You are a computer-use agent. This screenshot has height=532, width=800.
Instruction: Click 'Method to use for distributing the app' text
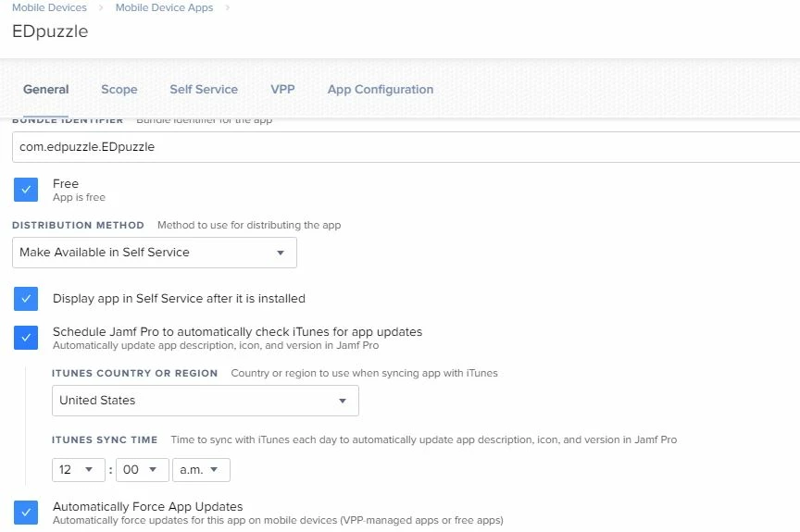click(x=249, y=225)
